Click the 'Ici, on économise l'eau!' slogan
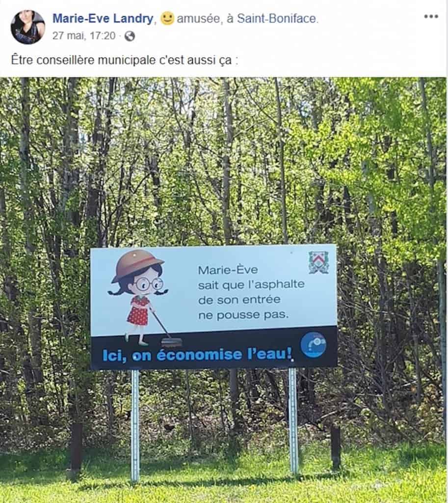The width and height of the screenshot is (448, 503). (197, 355)
